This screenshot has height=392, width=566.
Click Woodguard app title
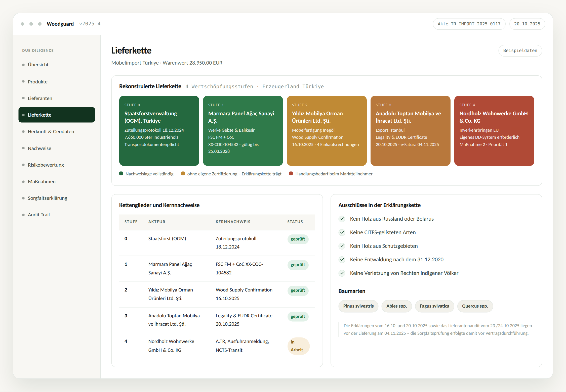click(60, 24)
